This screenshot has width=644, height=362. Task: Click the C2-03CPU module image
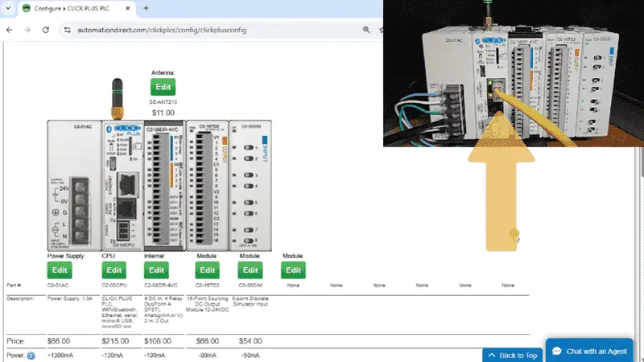123,186
